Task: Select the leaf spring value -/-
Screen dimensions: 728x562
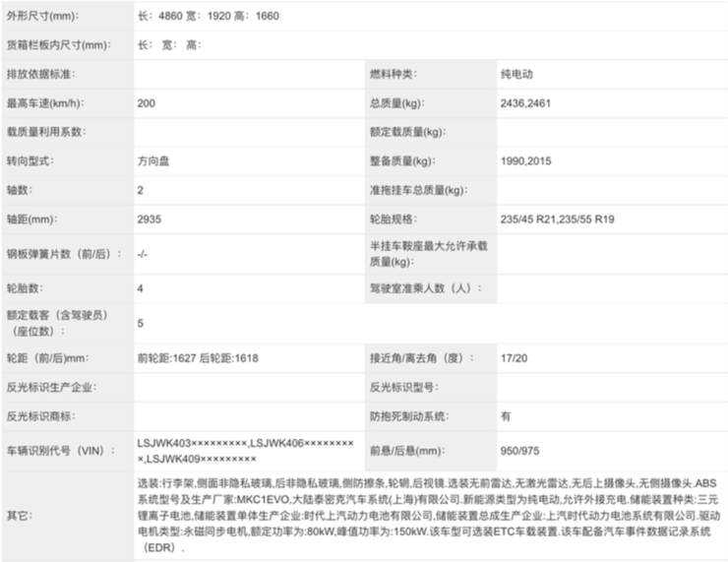Action: (x=143, y=254)
